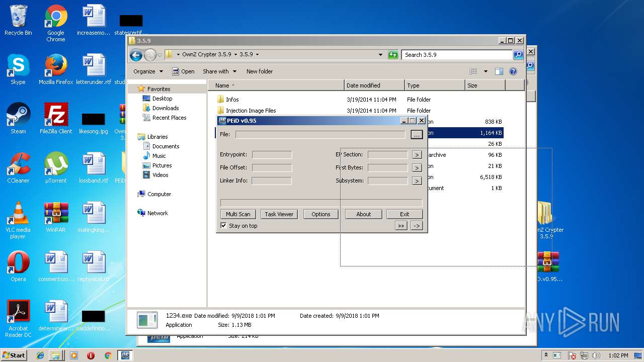Open Subsystem details arrow
644x362 pixels.
tap(417, 181)
